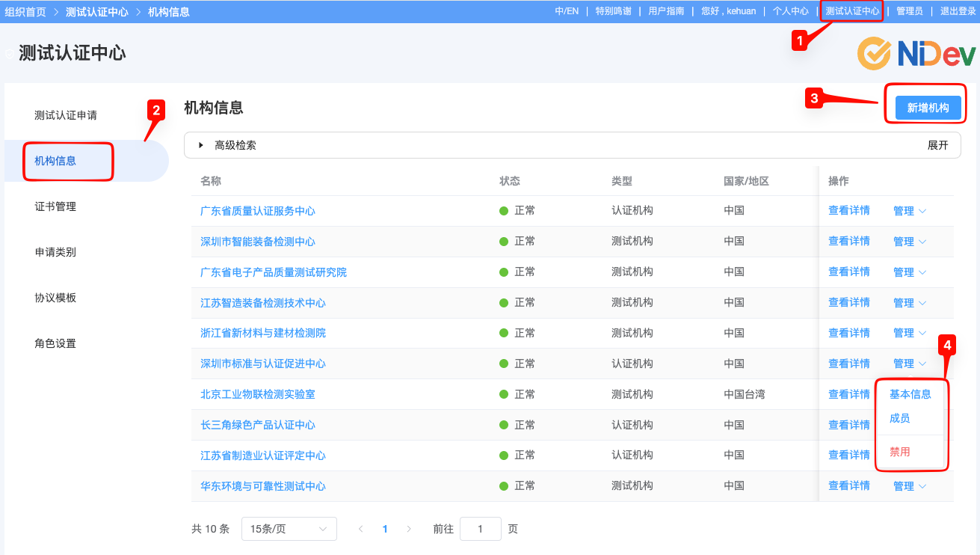Viewport: 980px width, 555px height.
Task: Click 查看详情 for 广东省质量认证服务中心
Action: tap(849, 210)
